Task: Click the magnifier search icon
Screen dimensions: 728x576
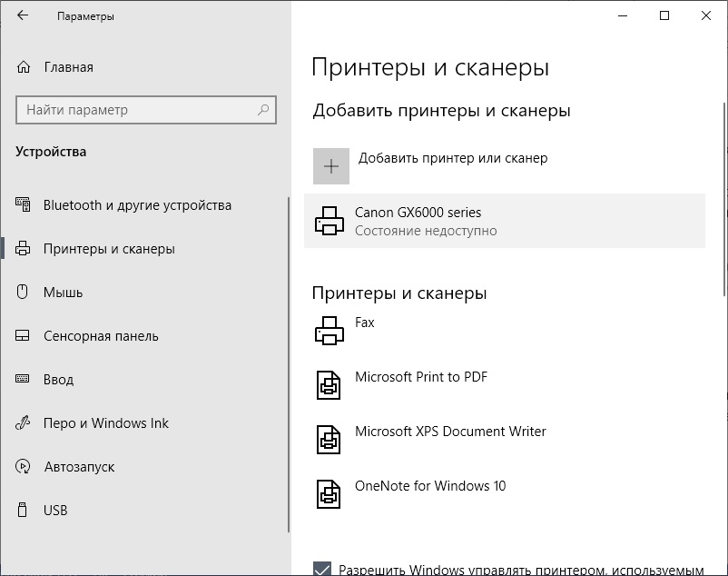Action: 263,110
